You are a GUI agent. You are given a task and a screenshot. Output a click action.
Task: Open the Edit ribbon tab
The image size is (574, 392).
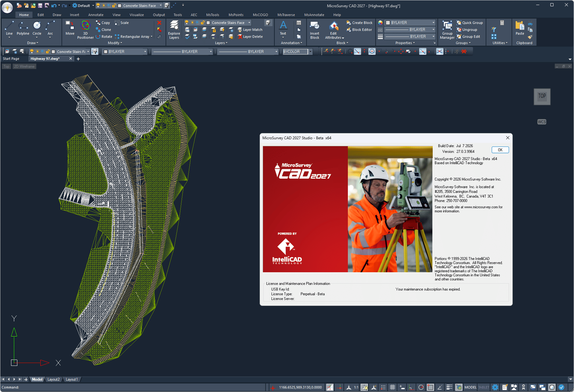41,15
